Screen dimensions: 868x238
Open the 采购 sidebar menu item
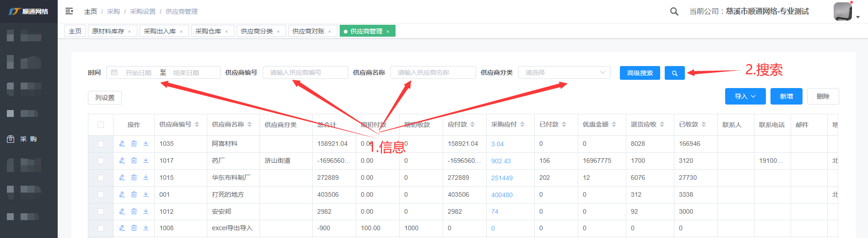tap(28, 139)
